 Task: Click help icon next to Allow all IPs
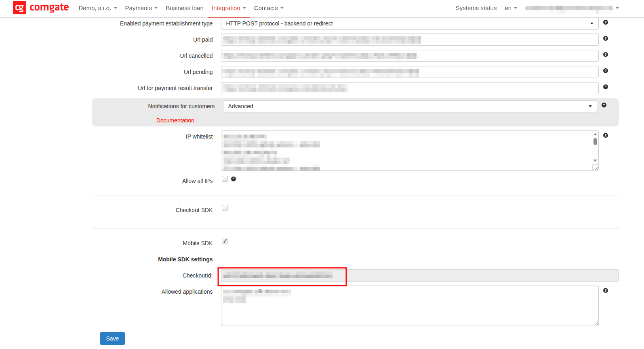click(234, 179)
